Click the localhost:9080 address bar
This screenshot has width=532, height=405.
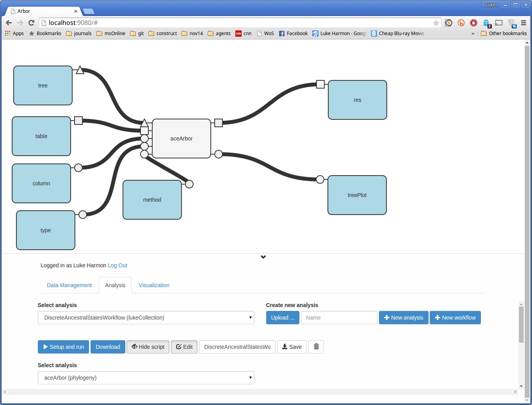pos(240,23)
